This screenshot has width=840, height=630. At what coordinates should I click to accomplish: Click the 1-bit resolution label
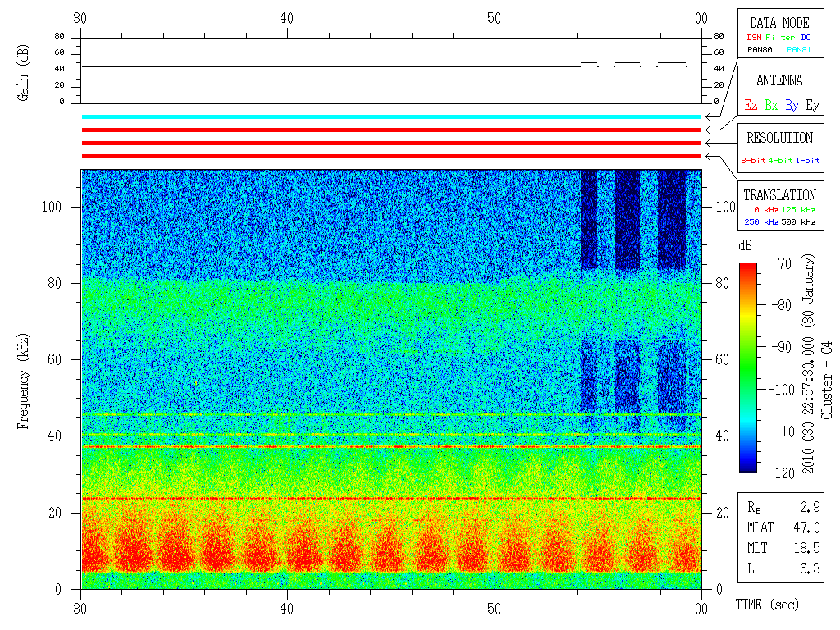point(807,160)
